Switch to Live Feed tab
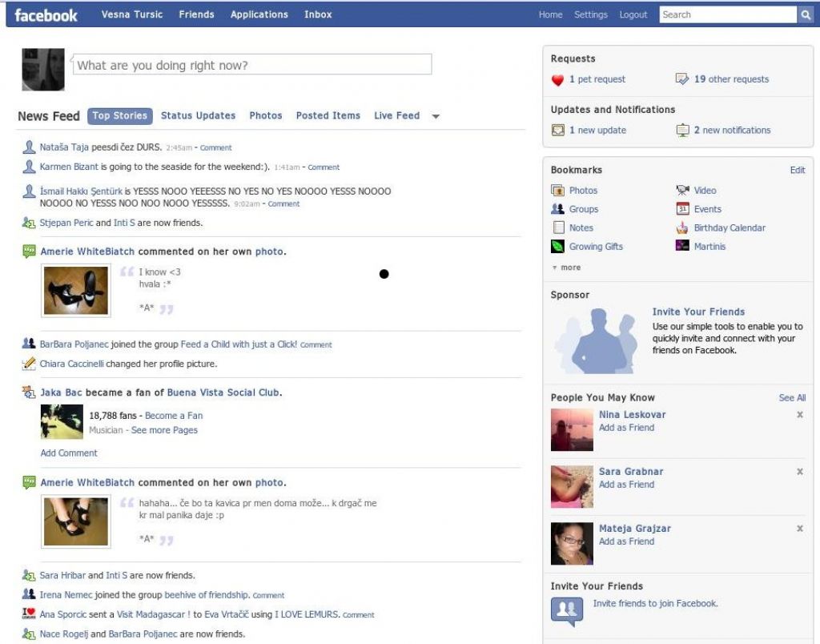The image size is (820, 644). tap(397, 115)
